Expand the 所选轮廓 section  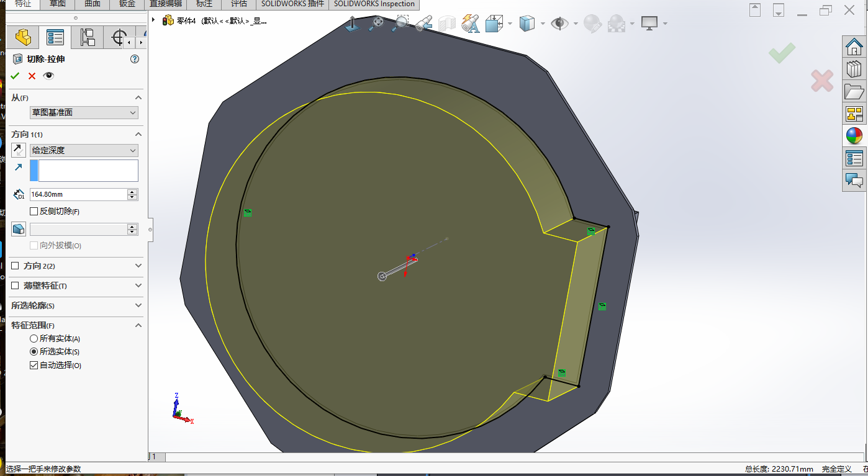point(138,305)
